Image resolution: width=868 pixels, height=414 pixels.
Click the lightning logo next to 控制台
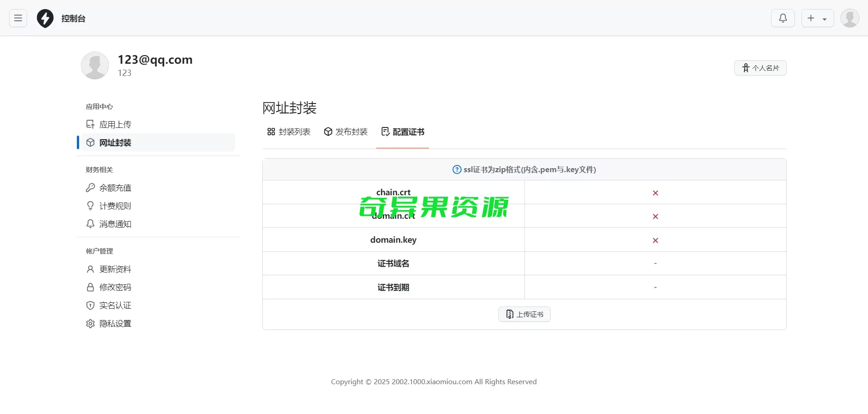pos(45,18)
